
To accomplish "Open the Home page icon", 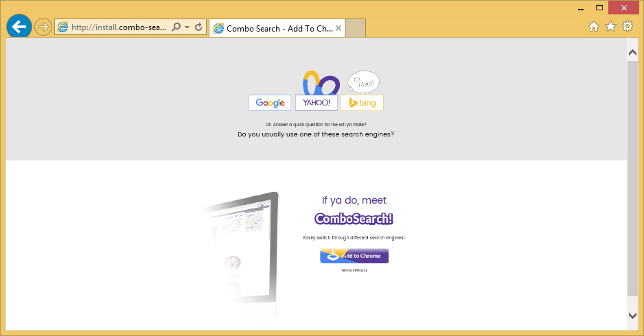I will [x=595, y=27].
